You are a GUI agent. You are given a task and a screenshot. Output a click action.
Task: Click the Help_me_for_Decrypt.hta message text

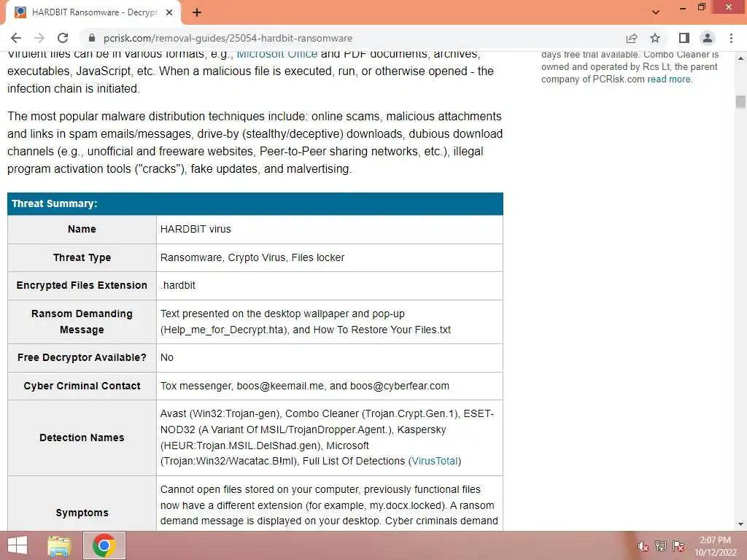click(x=224, y=330)
